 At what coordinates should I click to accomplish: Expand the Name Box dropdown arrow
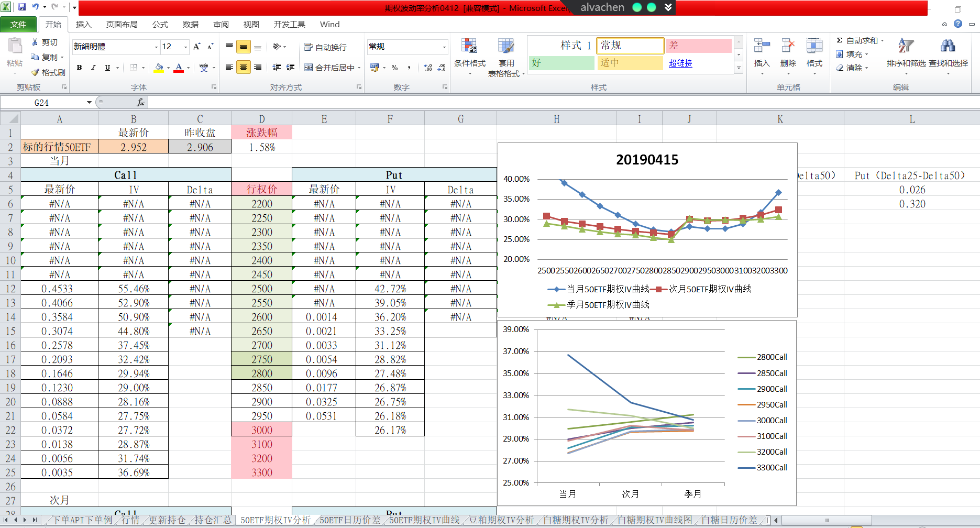click(x=89, y=103)
